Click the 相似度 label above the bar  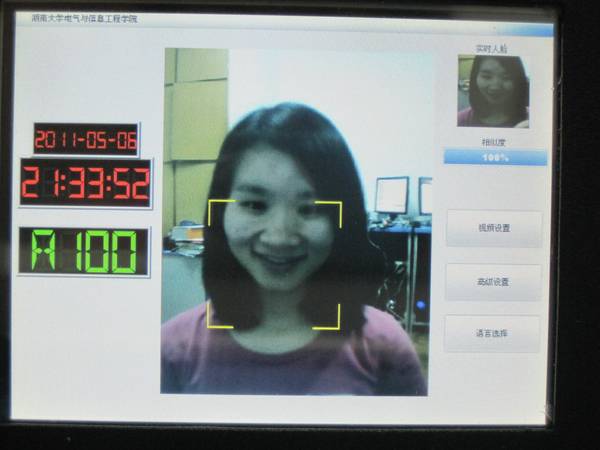tap(494, 143)
